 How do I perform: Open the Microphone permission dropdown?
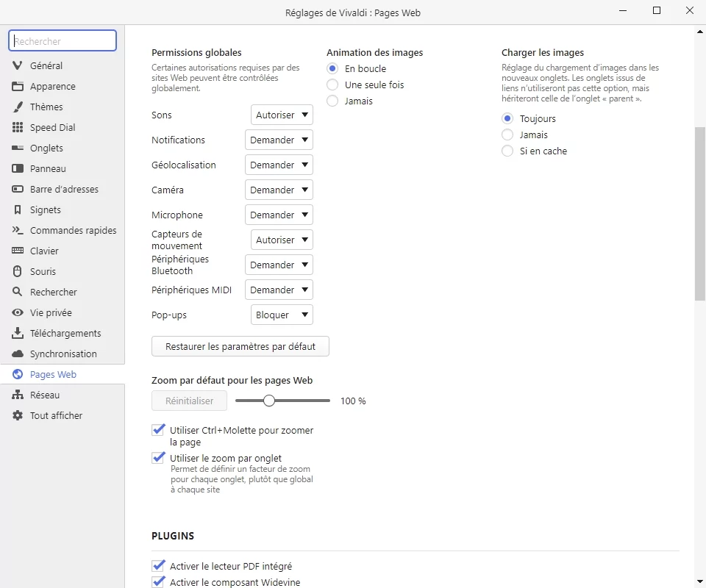point(279,215)
